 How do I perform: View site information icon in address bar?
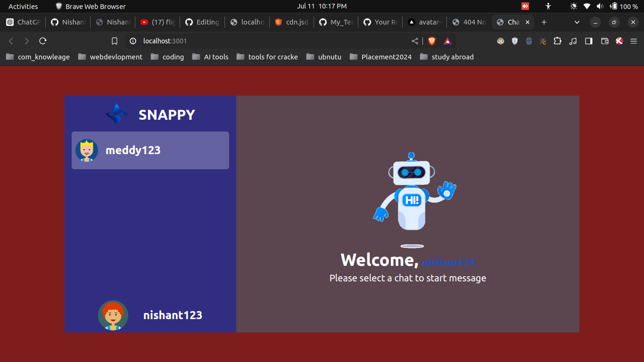coord(134,41)
